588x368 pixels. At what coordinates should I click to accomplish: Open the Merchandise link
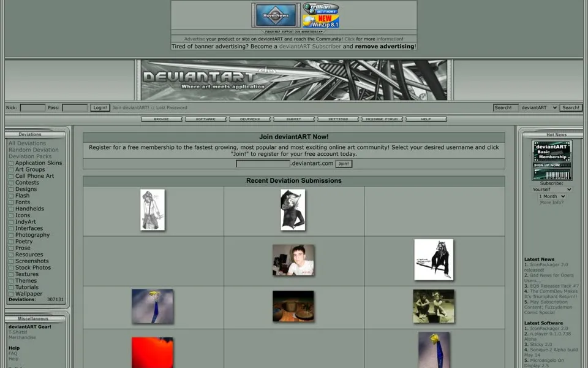[x=22, y=337]
